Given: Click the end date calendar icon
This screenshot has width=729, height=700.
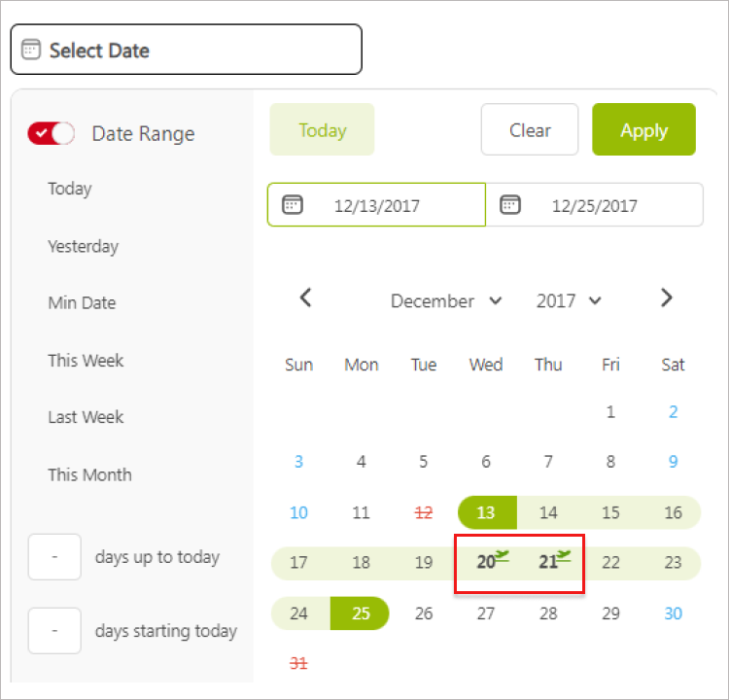Looking at the screenshot, I should pos(510,204).
